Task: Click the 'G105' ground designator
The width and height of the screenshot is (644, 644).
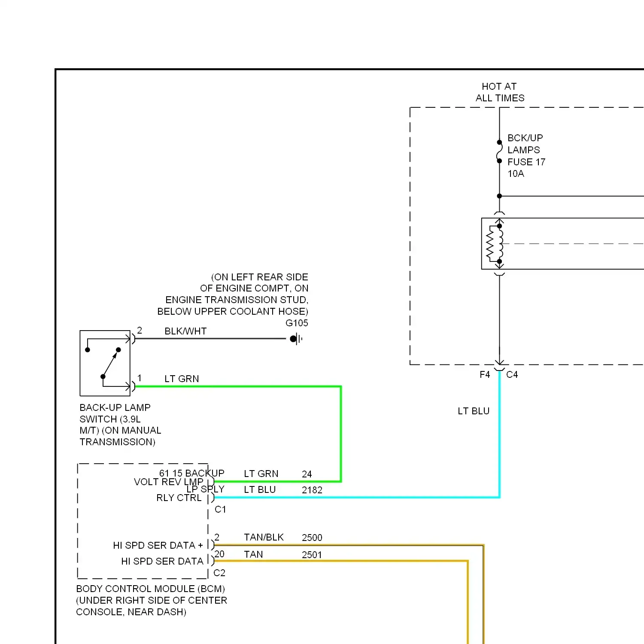Action: 297,323
